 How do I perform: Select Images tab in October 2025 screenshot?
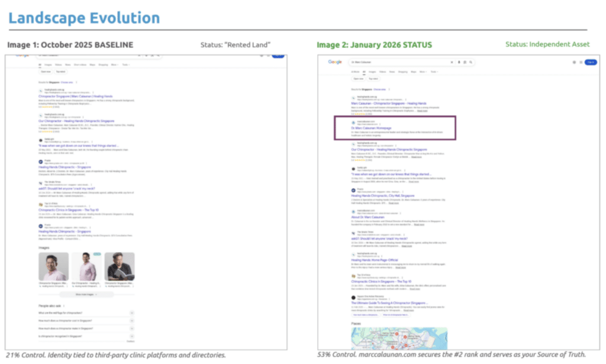pyautogui.click(x=48, y=65)
